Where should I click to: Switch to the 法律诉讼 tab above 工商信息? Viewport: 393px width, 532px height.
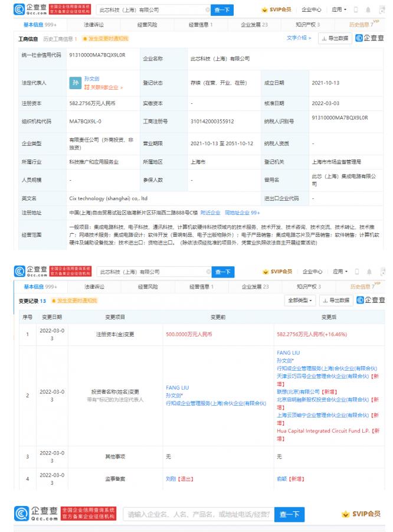94,25
